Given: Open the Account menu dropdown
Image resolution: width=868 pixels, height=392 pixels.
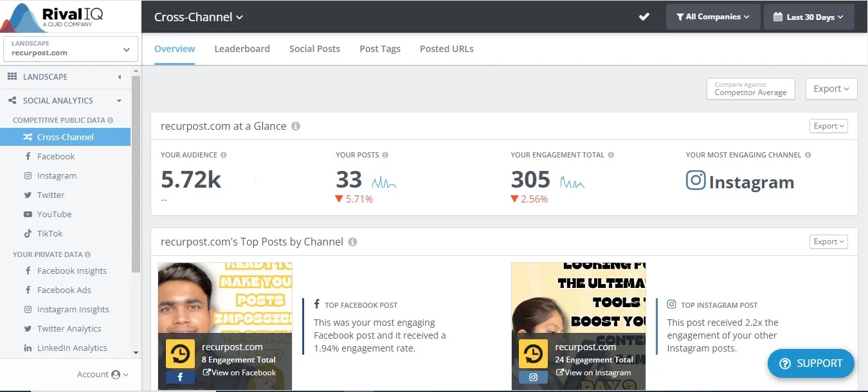Looking at the screenshot, I should [103, 374].
